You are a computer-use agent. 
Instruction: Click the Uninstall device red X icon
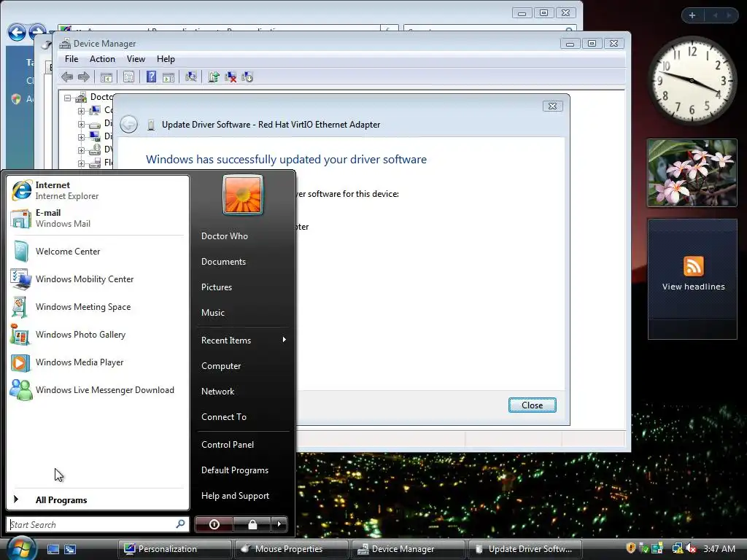tap(231, 77)
